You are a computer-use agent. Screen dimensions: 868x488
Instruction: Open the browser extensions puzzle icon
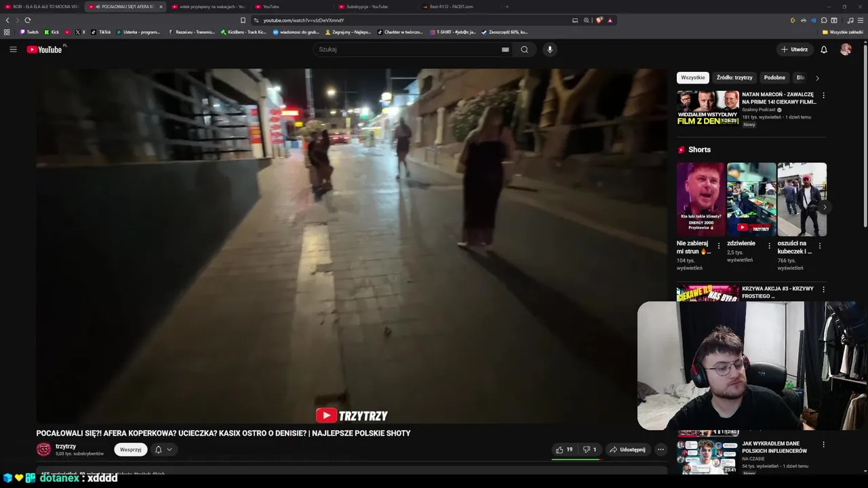pos(824,20)
